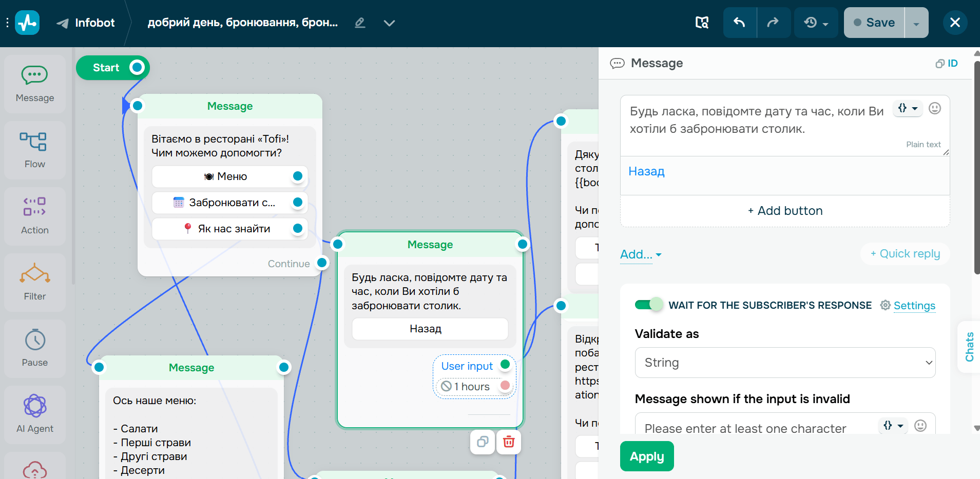
Task: Click the app logo icon in the top left
Action: point(27,23)
